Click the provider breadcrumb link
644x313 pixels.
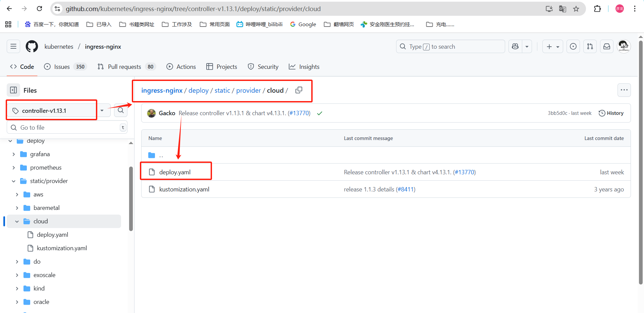click(x=249, y=90)
